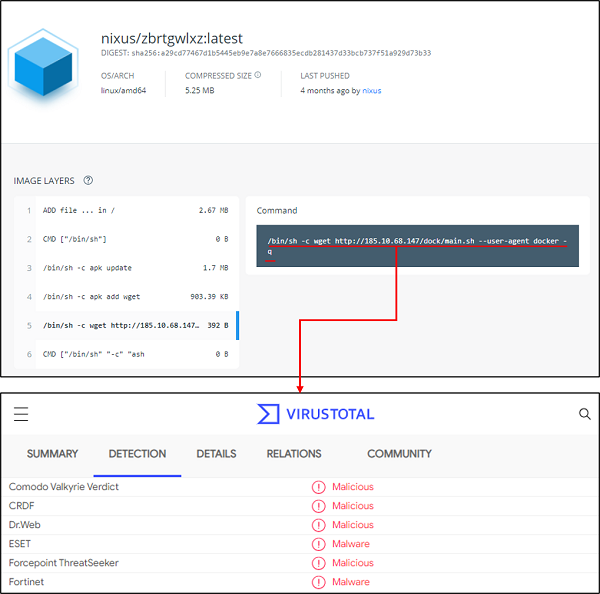Screen dimensions: 600x594
Task: Click the ESET malware alert icon
Action: pyautogui.click(x=318, y=544)
